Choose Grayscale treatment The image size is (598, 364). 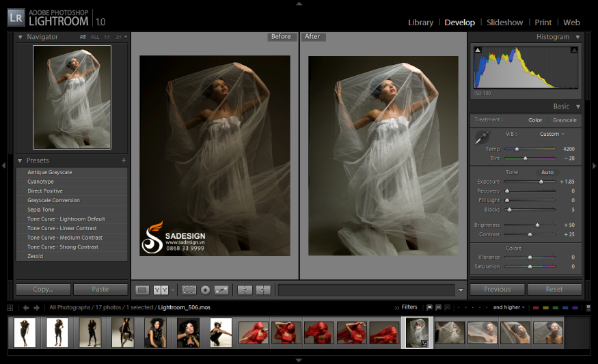565,120
